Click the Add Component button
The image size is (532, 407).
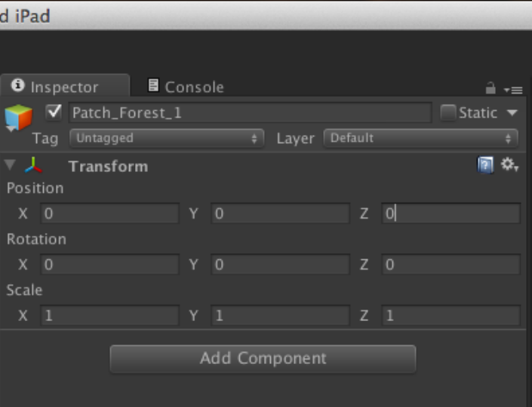[x=263, y=359]
